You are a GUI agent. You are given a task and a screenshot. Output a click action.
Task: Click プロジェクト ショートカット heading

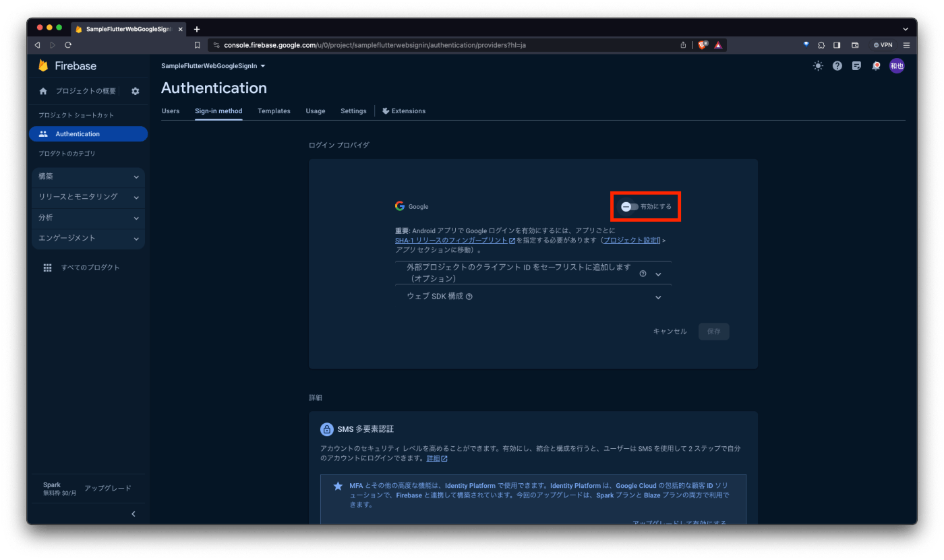click(76, 115)
